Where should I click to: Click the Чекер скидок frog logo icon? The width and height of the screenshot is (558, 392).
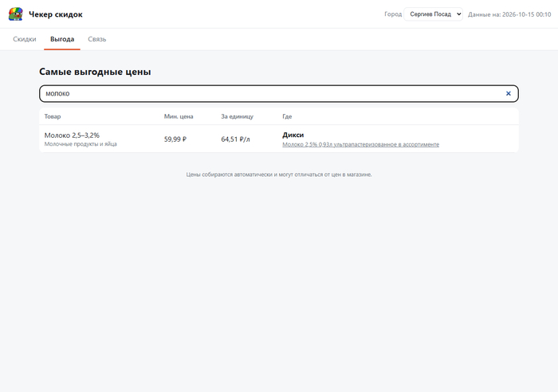16,14
